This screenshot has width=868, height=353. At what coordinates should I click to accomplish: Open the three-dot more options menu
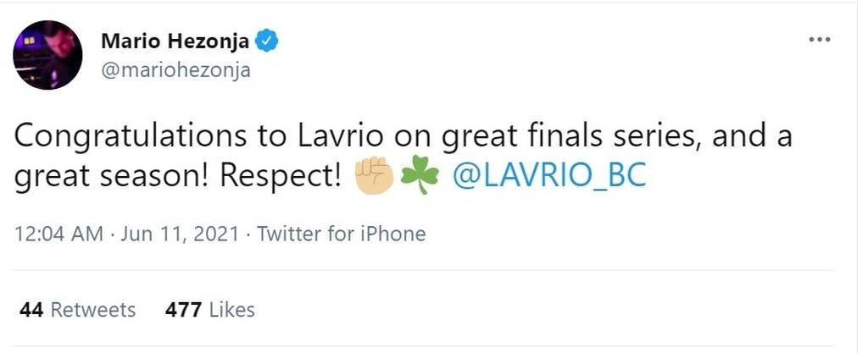819,41
